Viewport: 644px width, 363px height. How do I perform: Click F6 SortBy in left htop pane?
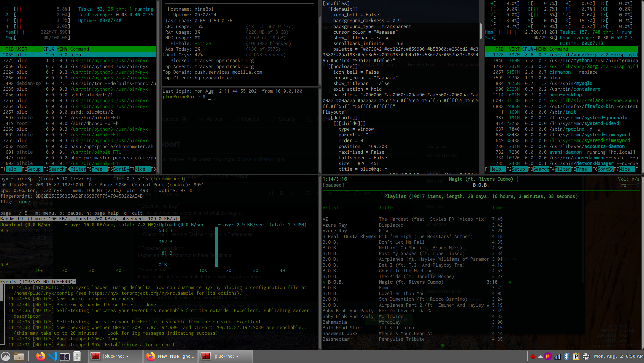pos(119,169)
